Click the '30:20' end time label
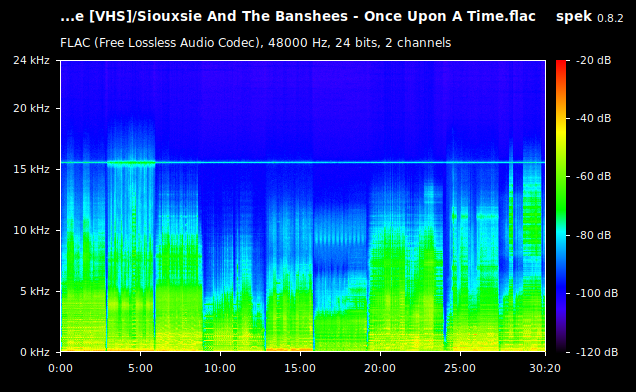 click(x=545, y=368)
